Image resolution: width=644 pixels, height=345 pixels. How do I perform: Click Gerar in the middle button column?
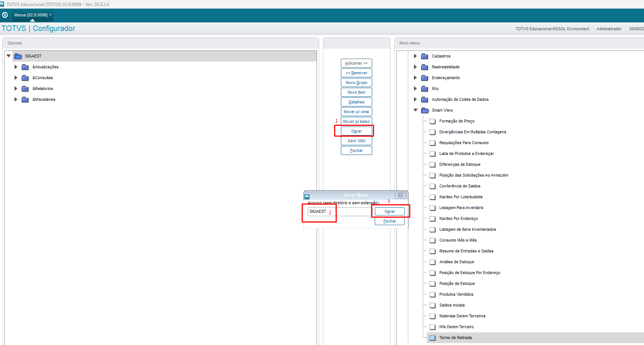click(357, 131)
